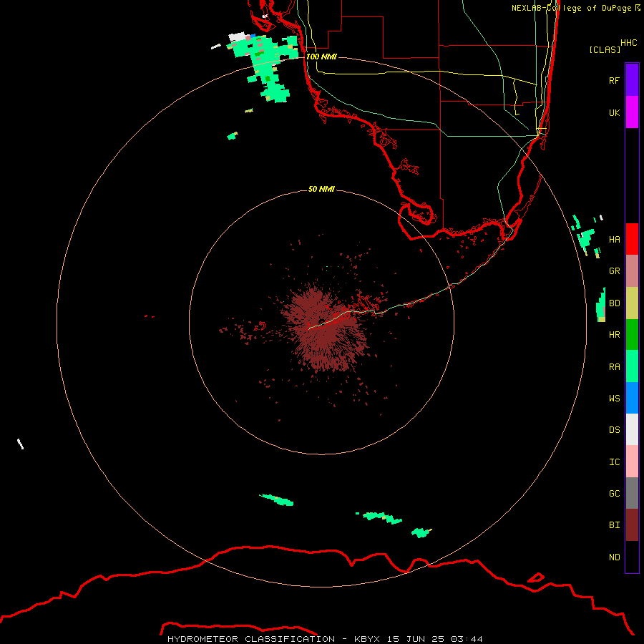The width and height of the screenshot is (644, 644).
Task: Click the GR legend label
Action: tap(615, 271)
